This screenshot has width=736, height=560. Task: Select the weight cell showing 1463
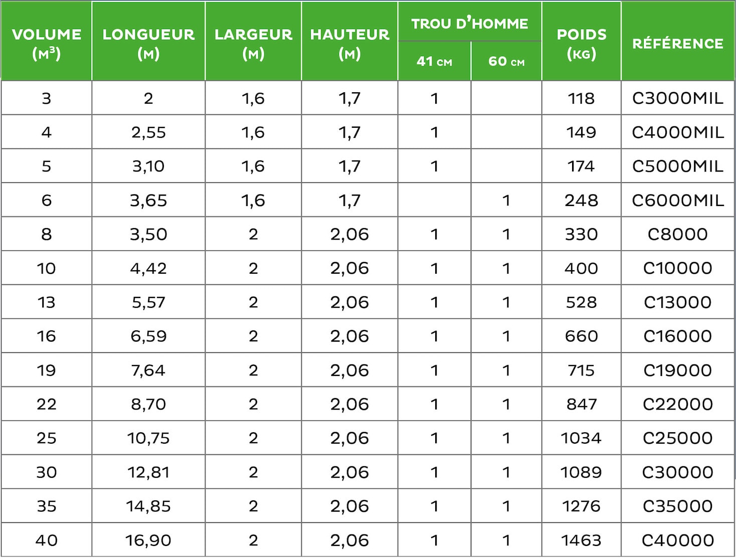point(582,540)
